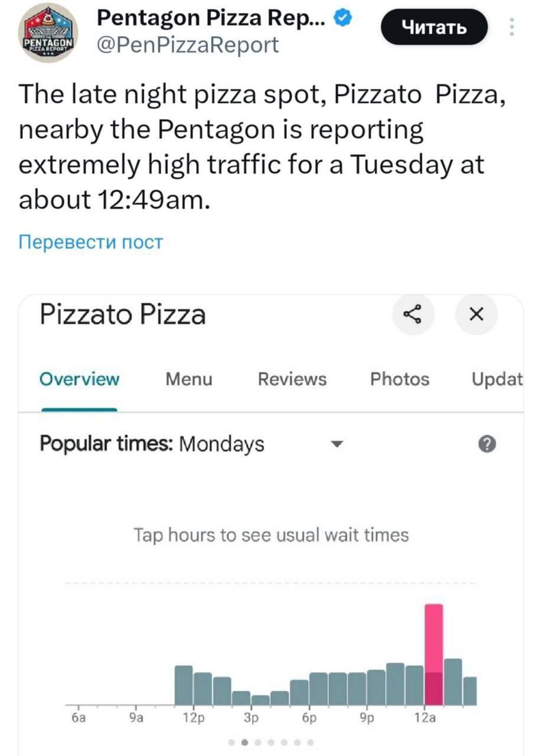Screen dimensions: 542x756
Task: Click the Перевести пост translate link
Action: pyautogui.click(x=90, y=242)
